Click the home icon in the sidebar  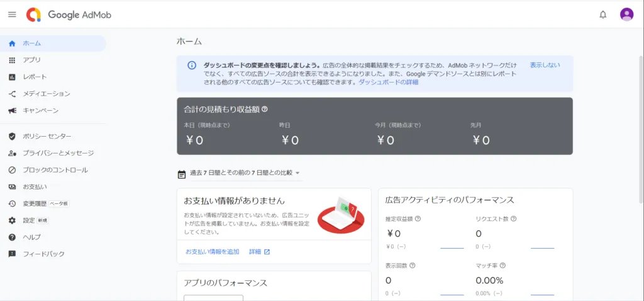point(12,43)
